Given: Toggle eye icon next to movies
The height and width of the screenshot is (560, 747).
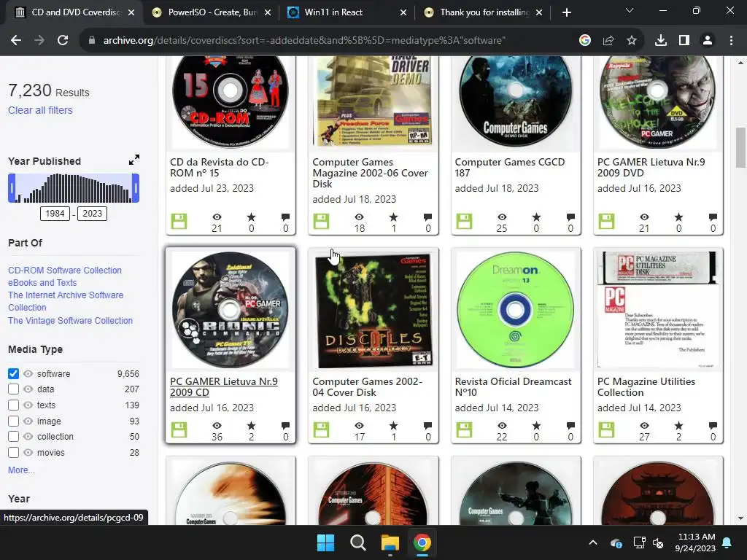Looking at the screenshot, I should click(x=28, y=452).
